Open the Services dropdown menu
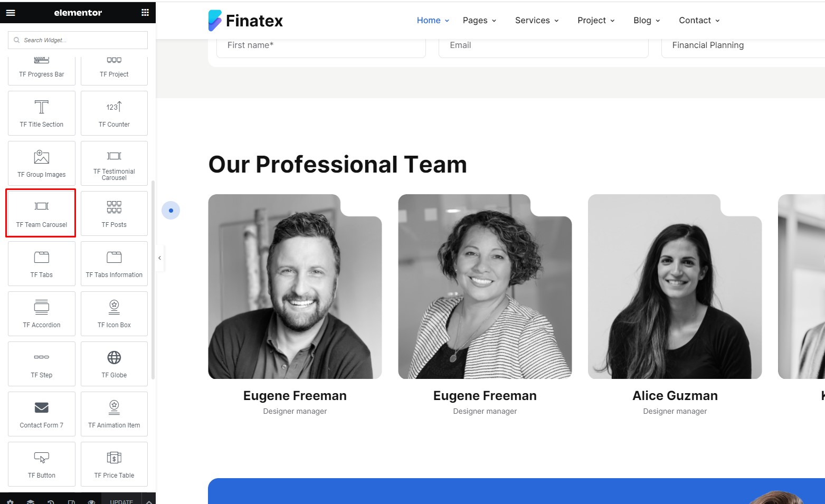This screenshot has width=825, height=504. [x=537, y=21]
